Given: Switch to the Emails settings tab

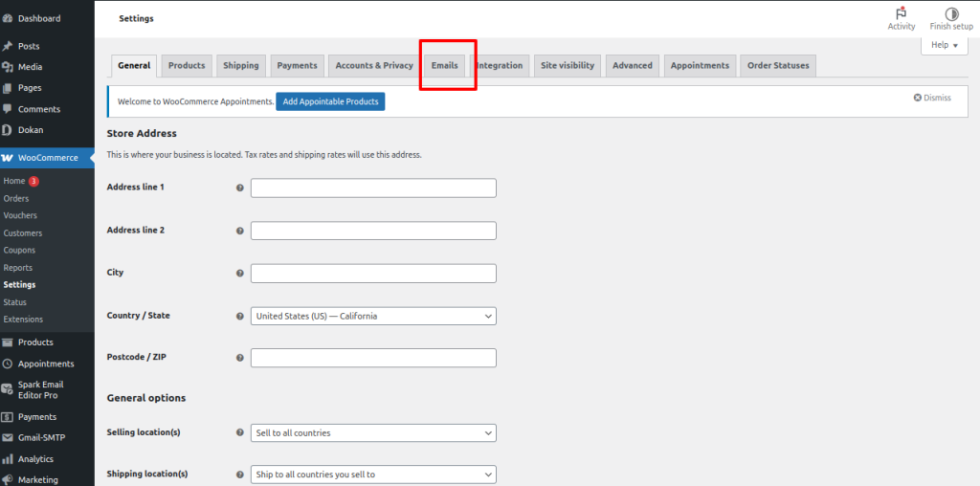Looking at the screenshot, I should click(x=445, y=66).
